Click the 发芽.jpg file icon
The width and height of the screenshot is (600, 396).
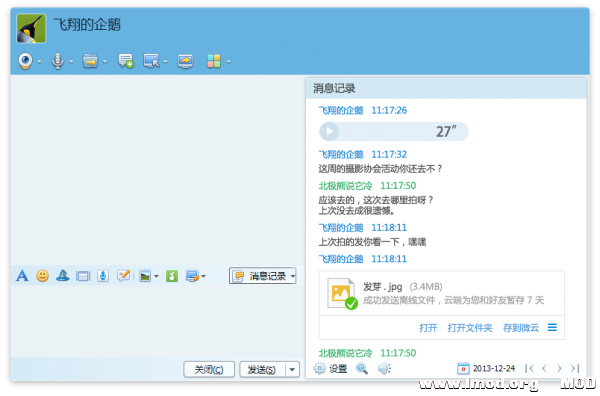click(x=342, y=293)
